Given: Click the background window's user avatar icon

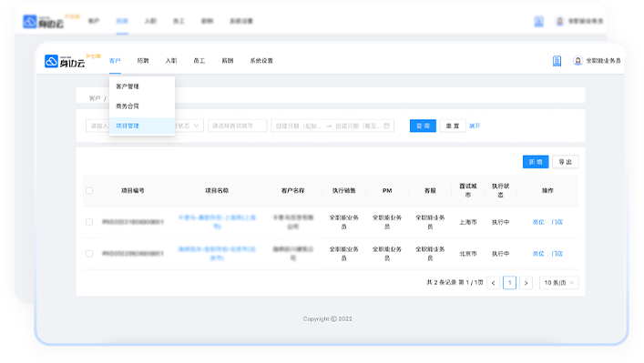Looking at the screenshot, I should (x=559, y=21).
